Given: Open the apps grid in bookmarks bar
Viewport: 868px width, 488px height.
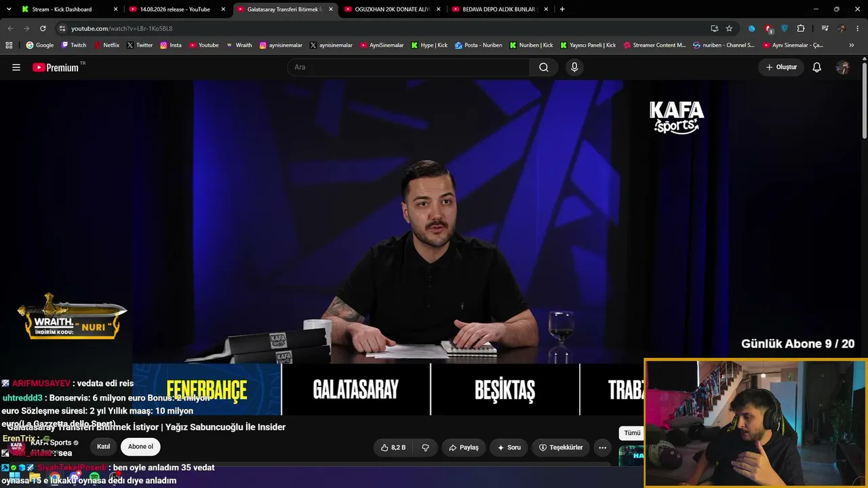Looking at the screenshot, I should pos(9,45).
